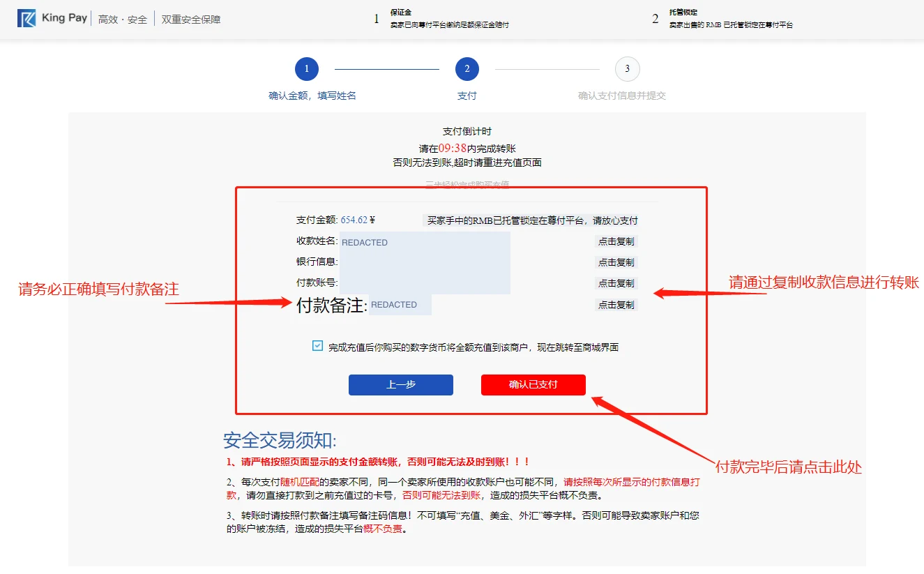Click the red 随机匹配 text

click(299, 482)
